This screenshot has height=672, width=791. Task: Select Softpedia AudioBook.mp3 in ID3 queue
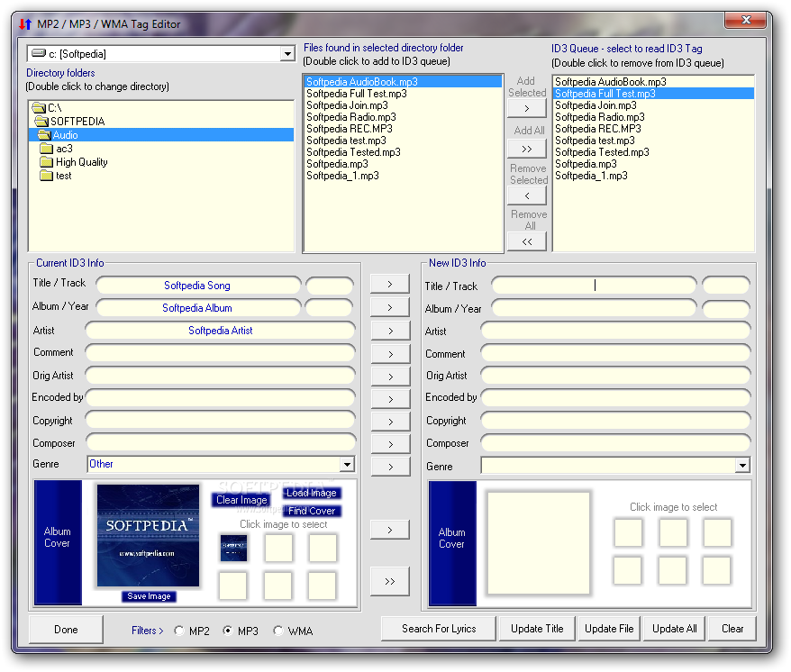click(653, 82)
